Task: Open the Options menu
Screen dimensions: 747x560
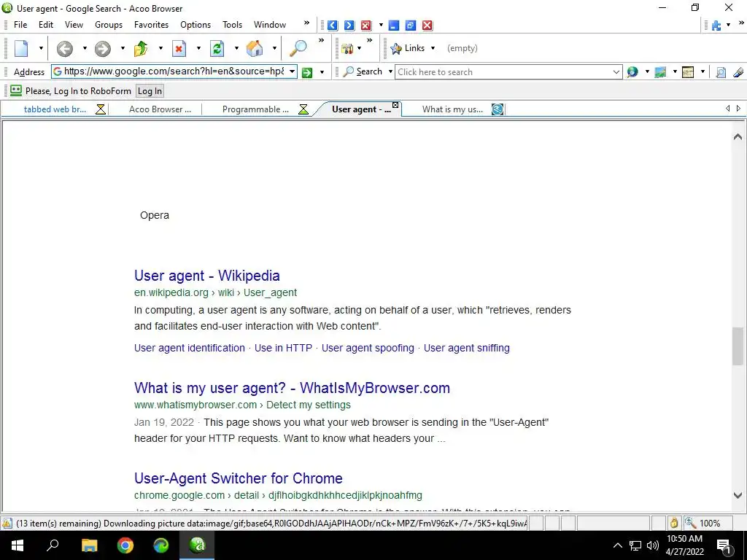Action: (196, 25)
